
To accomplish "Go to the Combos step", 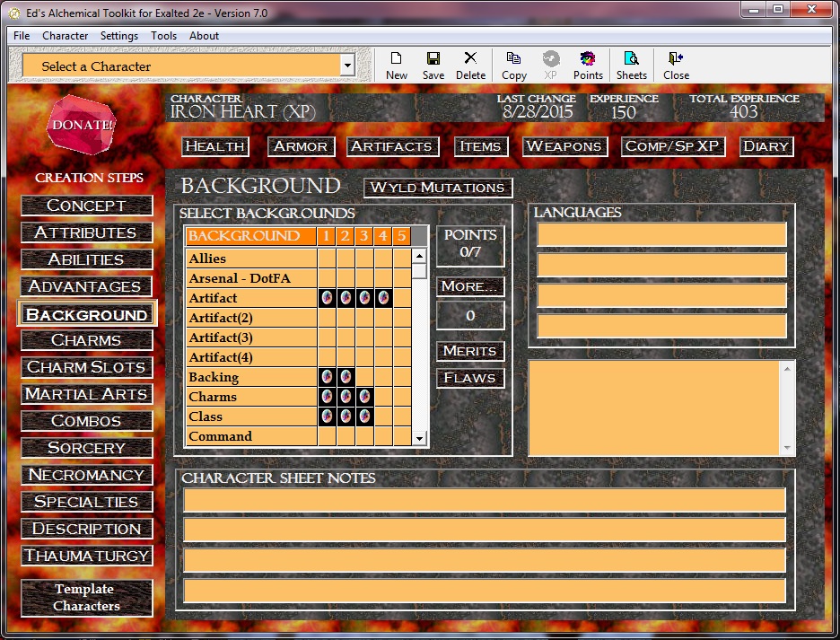I will [x=86, y=421].
